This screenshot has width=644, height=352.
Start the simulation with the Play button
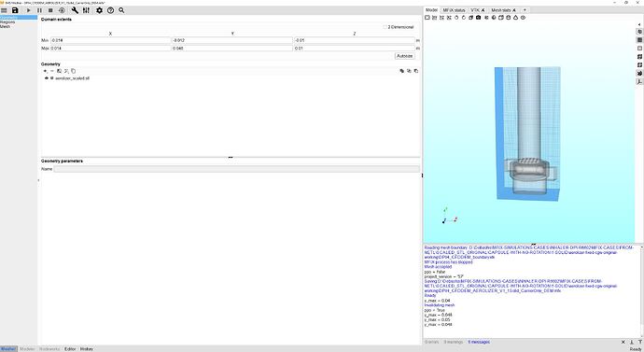(28, 10)
